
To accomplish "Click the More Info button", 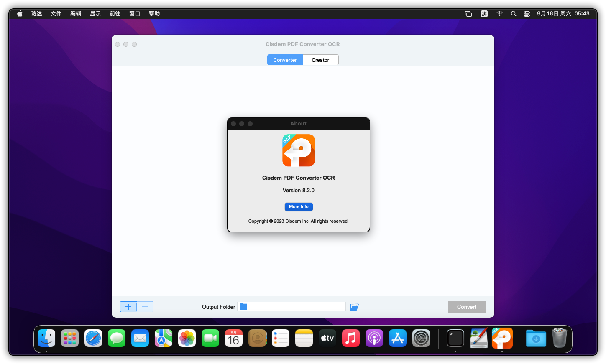I will (299, 207).
